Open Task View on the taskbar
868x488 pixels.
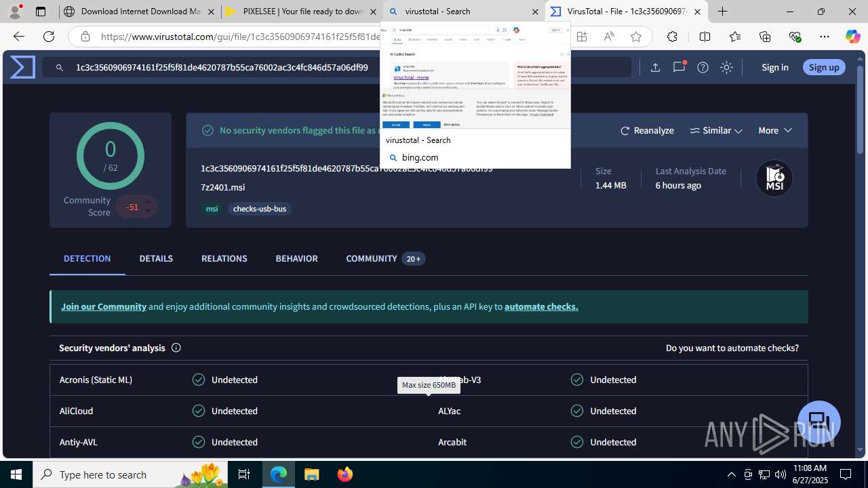244,474
